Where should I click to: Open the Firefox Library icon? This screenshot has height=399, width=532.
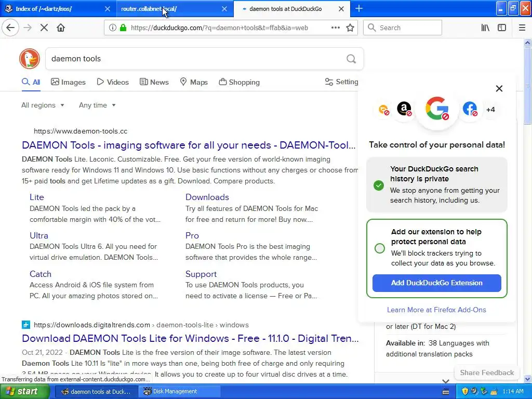(x=485, y=28)
